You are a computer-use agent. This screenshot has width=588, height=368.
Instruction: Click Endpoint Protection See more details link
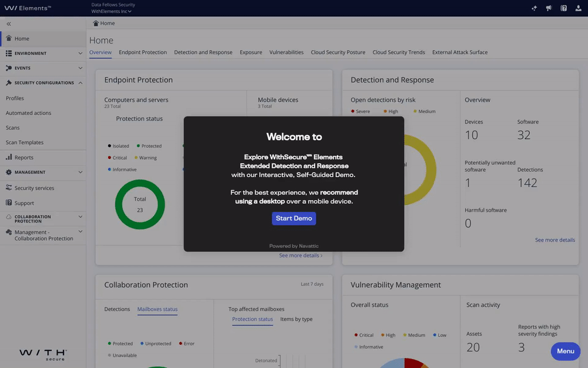[x=300, y=256]
